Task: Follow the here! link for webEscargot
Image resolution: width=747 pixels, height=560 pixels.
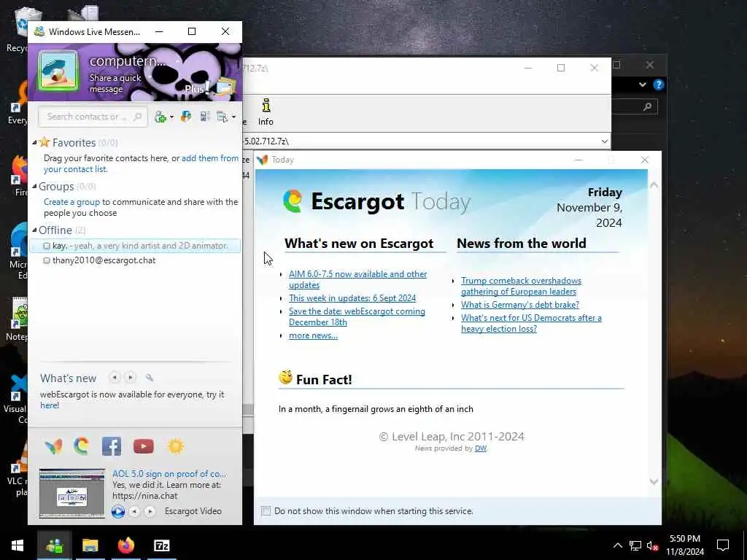Action: (x=50, y=405)
